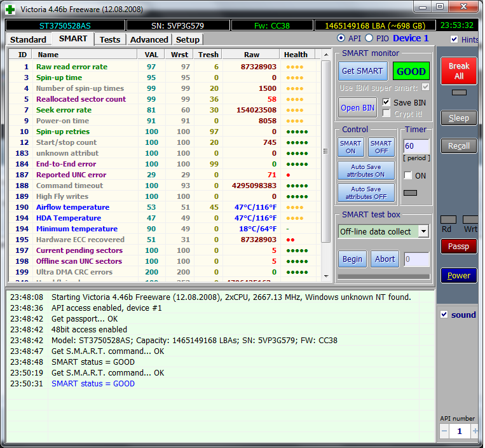Click the Raw column header
The height and width of the screenshot is (448, 485).
(x=251, y=55)
